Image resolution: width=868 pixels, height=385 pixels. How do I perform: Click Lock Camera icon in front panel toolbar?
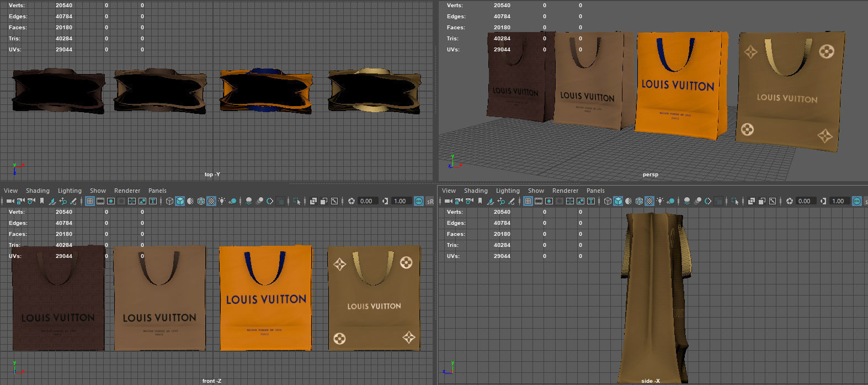tap(20, 201)
